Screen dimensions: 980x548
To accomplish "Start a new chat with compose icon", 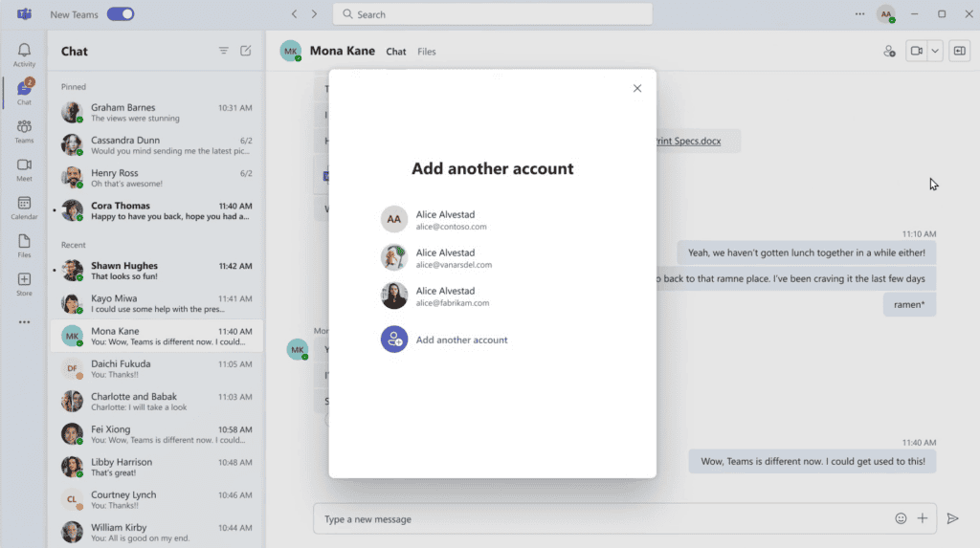I will click(x=246, y=51).
